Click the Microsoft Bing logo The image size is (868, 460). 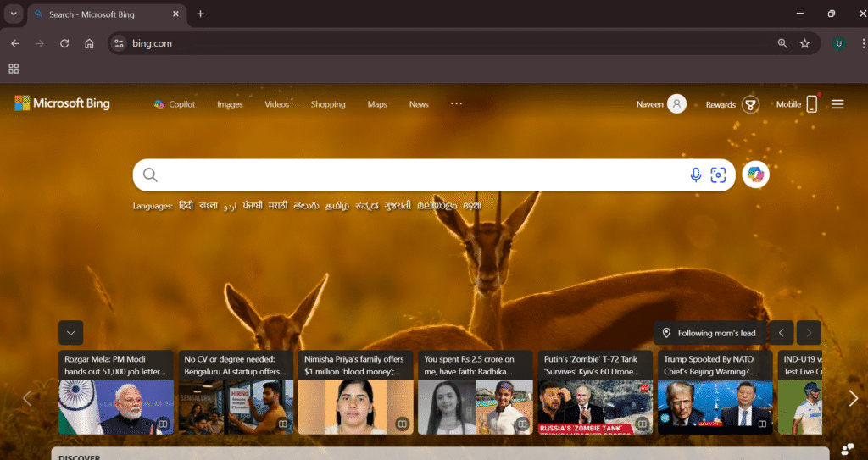(62, 103)
